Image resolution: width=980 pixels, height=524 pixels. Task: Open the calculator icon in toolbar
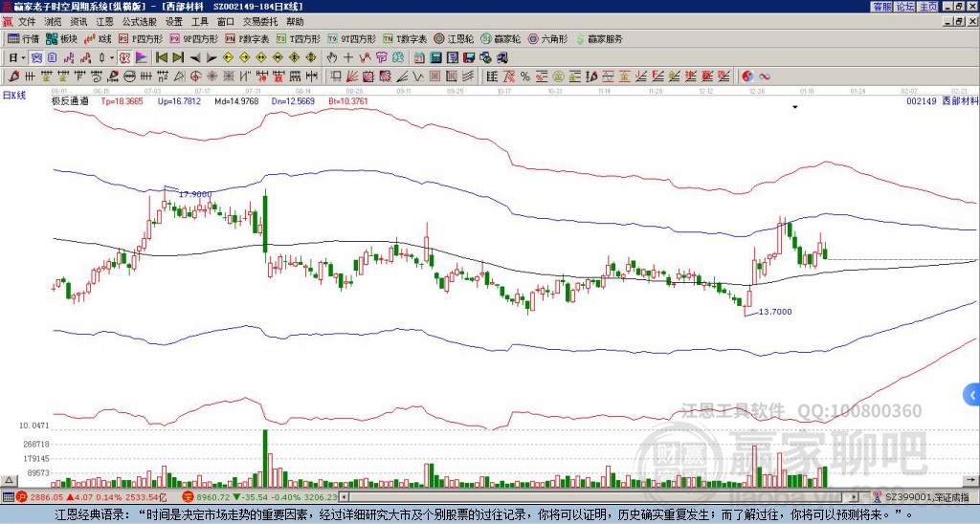(x=435, y=57)
